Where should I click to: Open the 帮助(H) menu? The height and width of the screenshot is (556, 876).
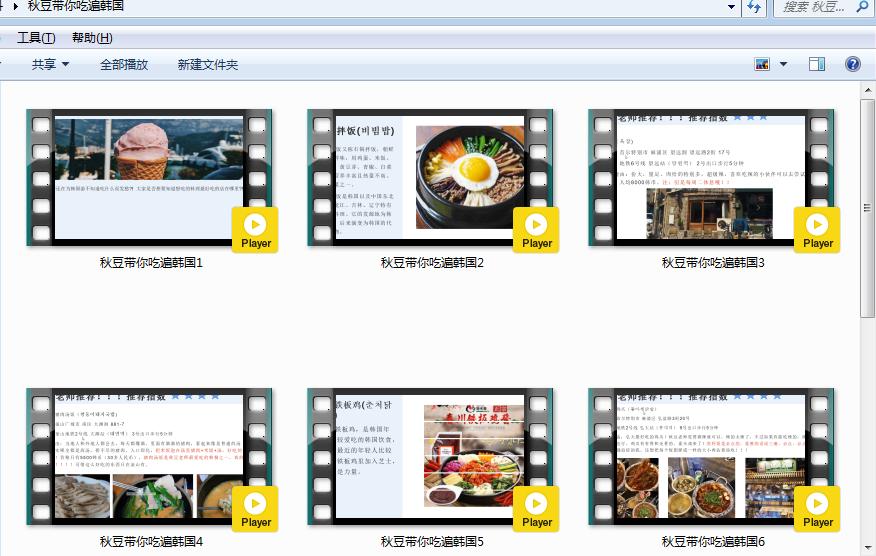(x=92, y=38)
